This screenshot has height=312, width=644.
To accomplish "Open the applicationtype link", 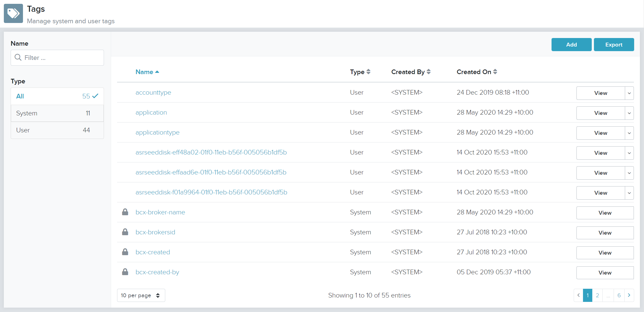I will coord(157,132).
